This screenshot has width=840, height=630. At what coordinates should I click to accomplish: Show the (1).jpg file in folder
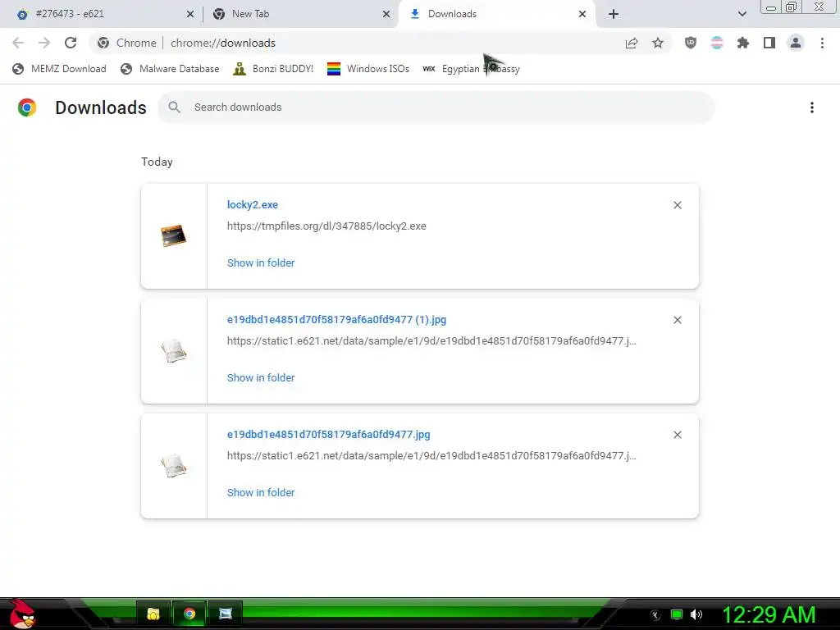pyautogui.click(x=261, y=377)
